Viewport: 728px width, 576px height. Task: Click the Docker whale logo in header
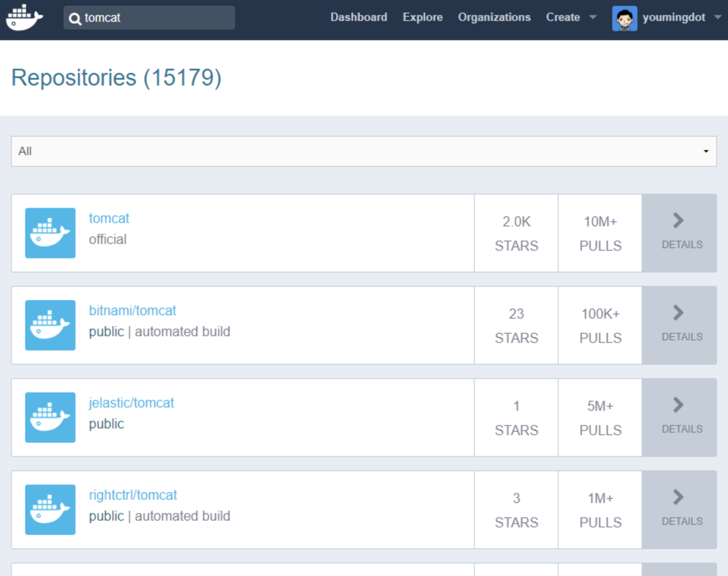(24, 18)
